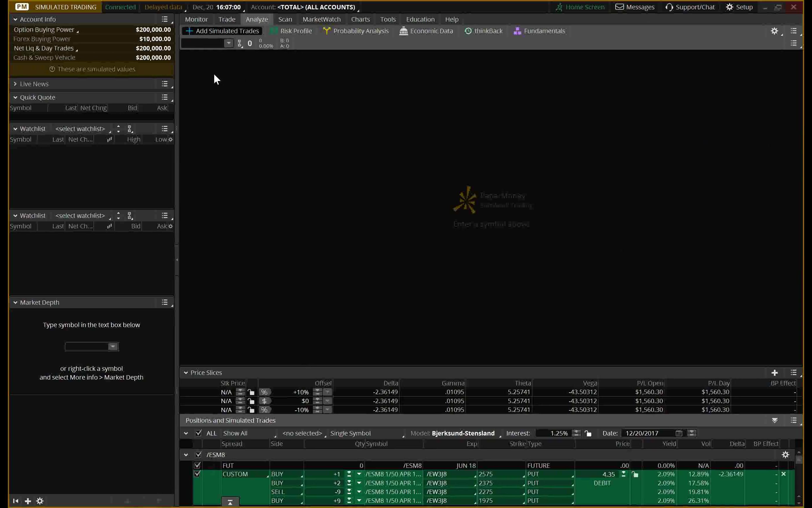Uncheck the ALL positions checkbox
812x508 pixels.
(x=198, y=433)
